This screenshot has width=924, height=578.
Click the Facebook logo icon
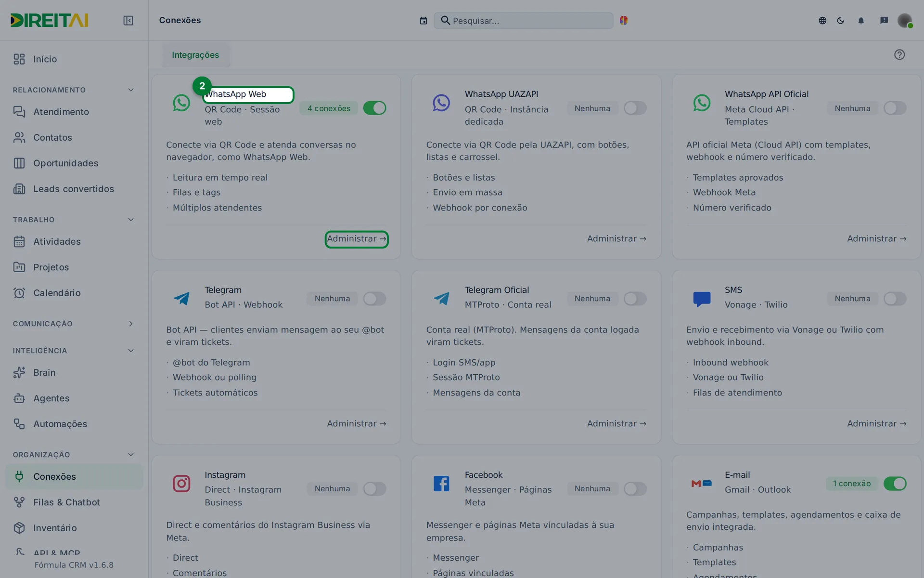point(441,483)
